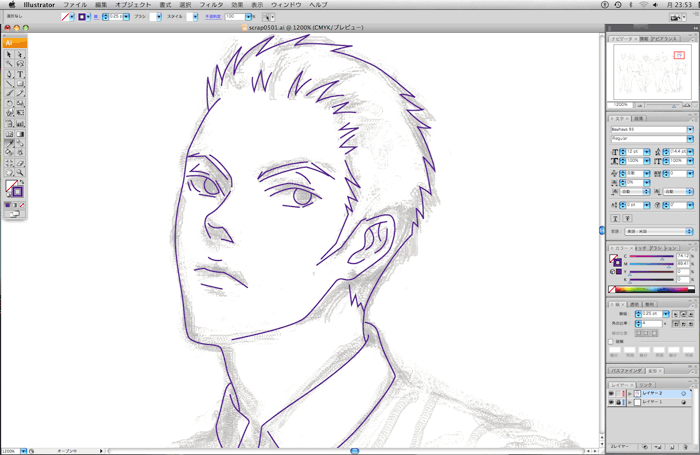Select the Rectangle tool
The width and height of the screenshot is (700, 455).
tap(20, 83)
